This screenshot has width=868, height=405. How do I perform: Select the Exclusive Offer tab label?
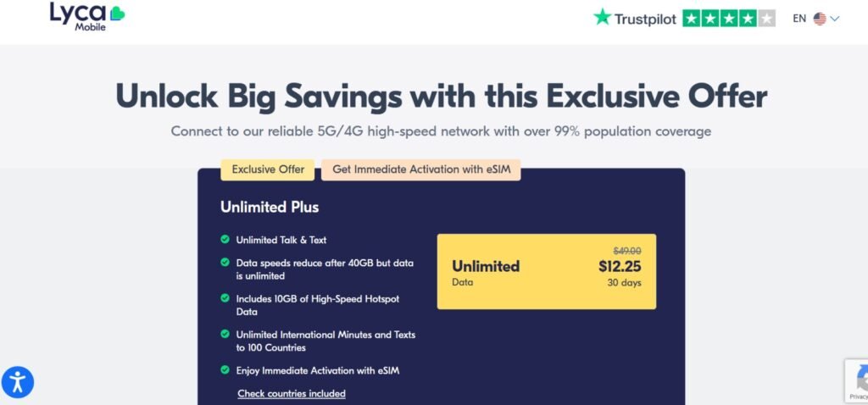268,169
